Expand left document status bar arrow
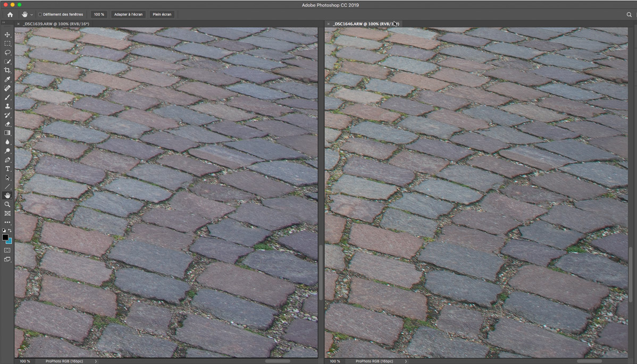 [96, 361]
